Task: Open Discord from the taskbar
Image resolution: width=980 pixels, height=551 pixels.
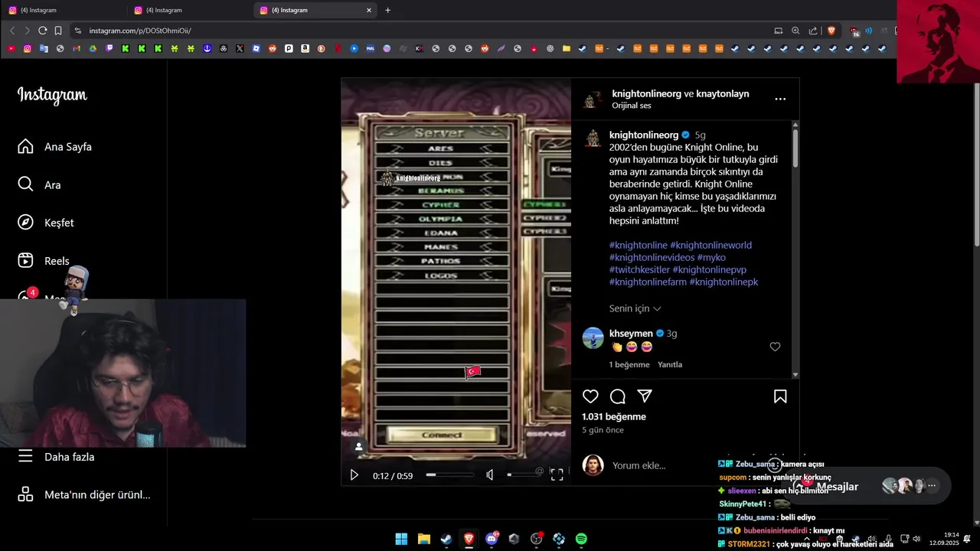Action: 492,539
